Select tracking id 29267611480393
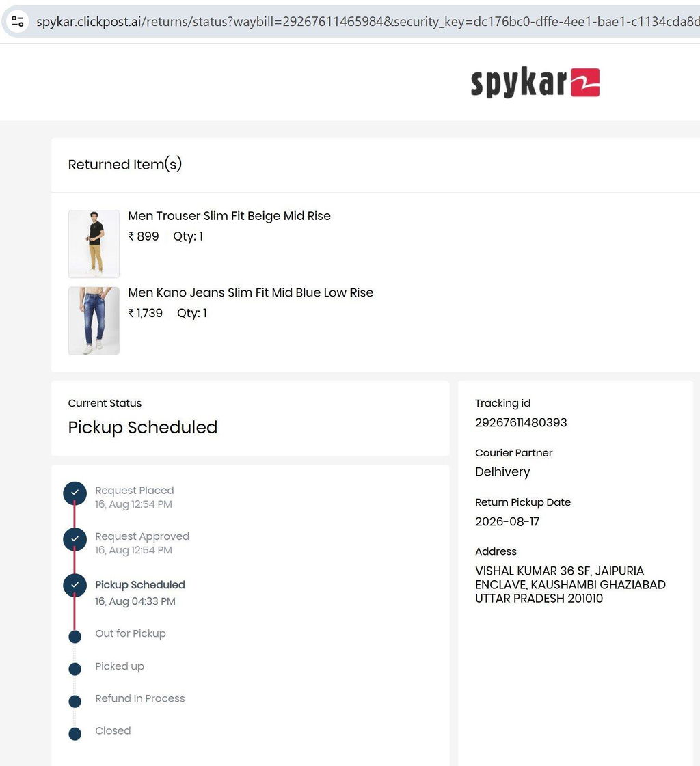700x766 pixels. click(x=521, y=422)
